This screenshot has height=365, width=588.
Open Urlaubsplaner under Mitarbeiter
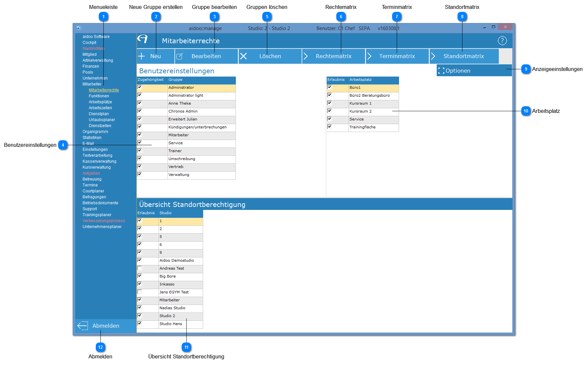click(102, 120)
